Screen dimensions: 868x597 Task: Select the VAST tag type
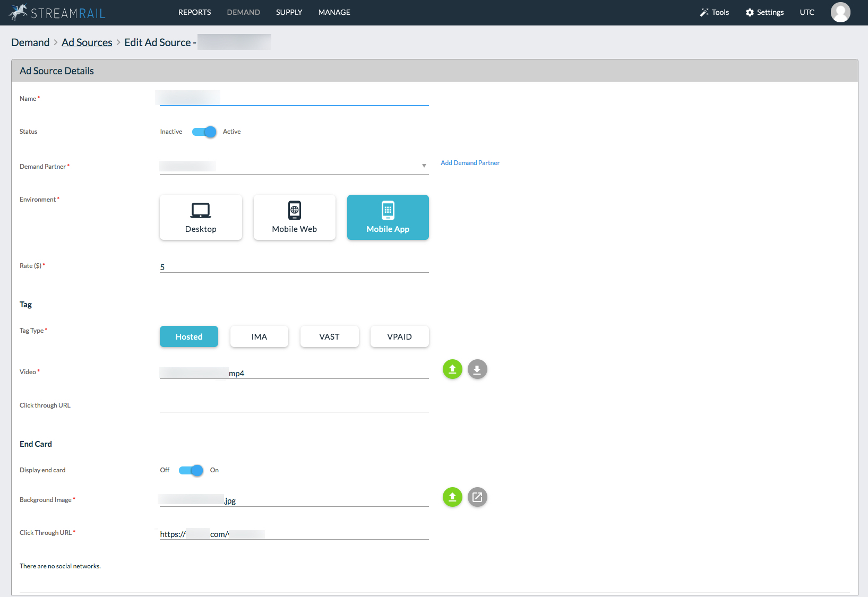pyautogui.click(x=329, y=336)
